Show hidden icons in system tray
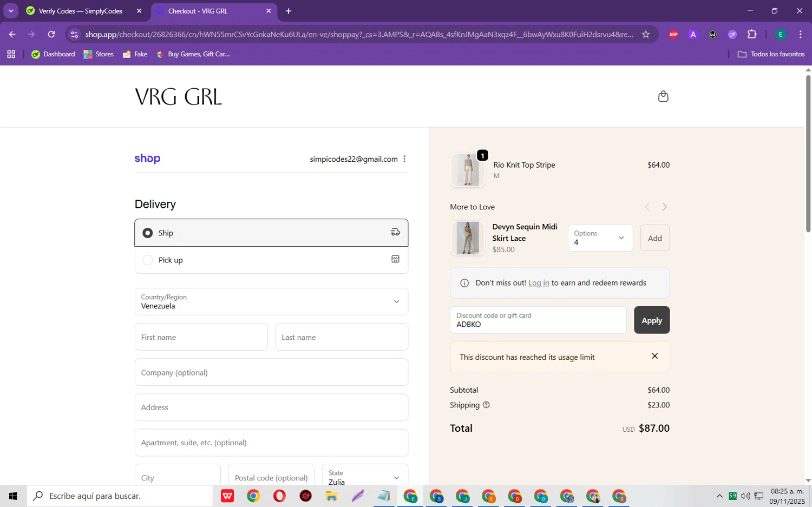Image resolution: width=812 pixels, height=507 pixels. coord(719,496)
